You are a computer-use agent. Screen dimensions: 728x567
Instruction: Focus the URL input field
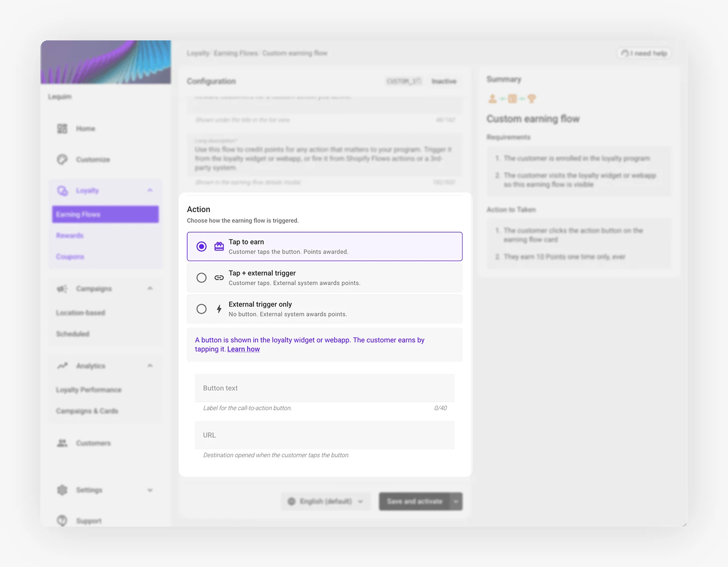tap(325, 435)
